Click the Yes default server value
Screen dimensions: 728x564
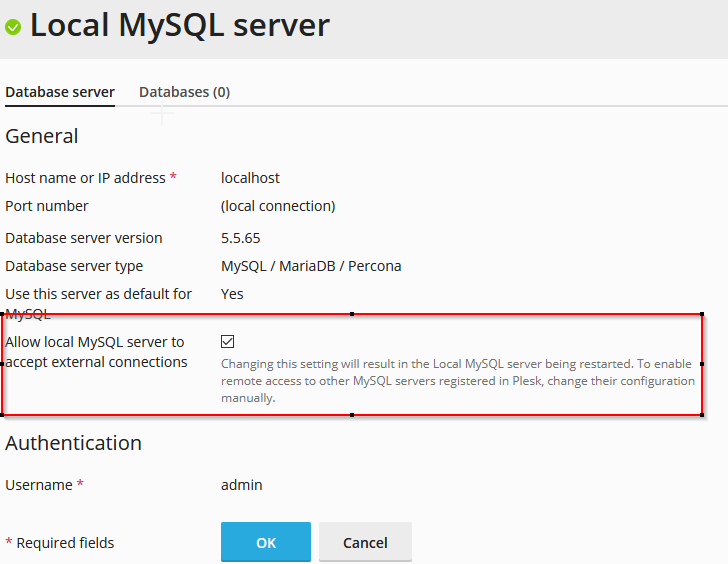(x=232, y=294)
